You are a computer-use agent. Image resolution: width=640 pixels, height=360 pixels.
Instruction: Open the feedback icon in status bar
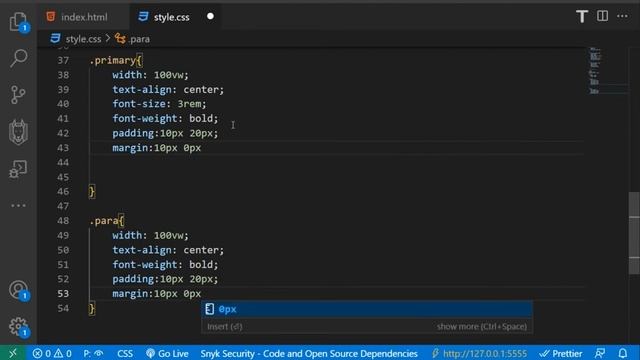[600, 353]
